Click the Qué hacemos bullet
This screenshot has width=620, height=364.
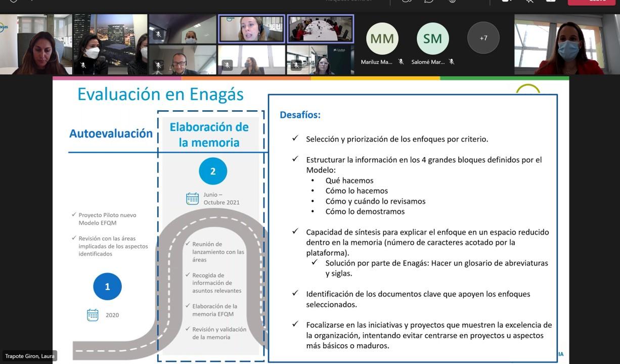click(x=349, y=180)
